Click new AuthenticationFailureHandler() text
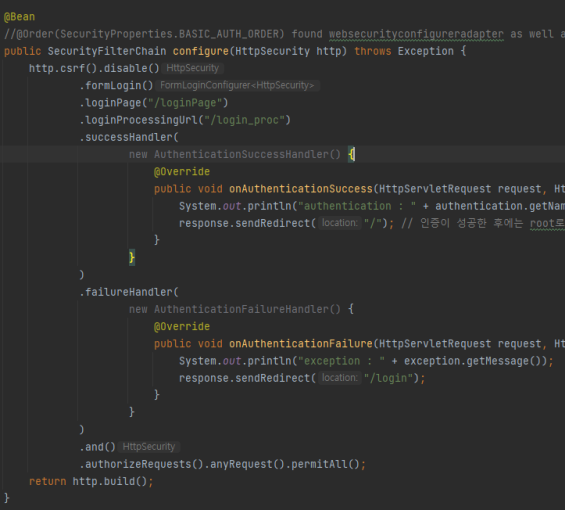The height and width of the screenshot is (510, 565). pos(235,309)
